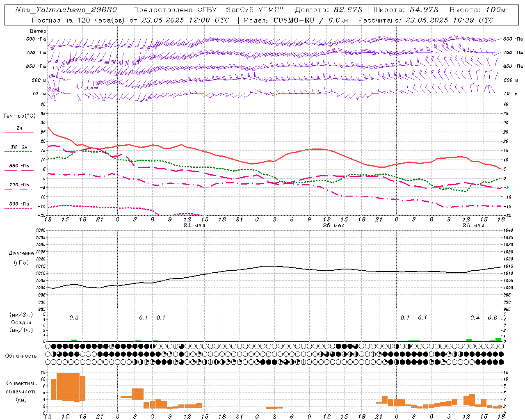Image resolution: width=525 pixels, height=420 pixels.
Task: Click the Облачность cloudiness label
Action: (x=21, y=356)
